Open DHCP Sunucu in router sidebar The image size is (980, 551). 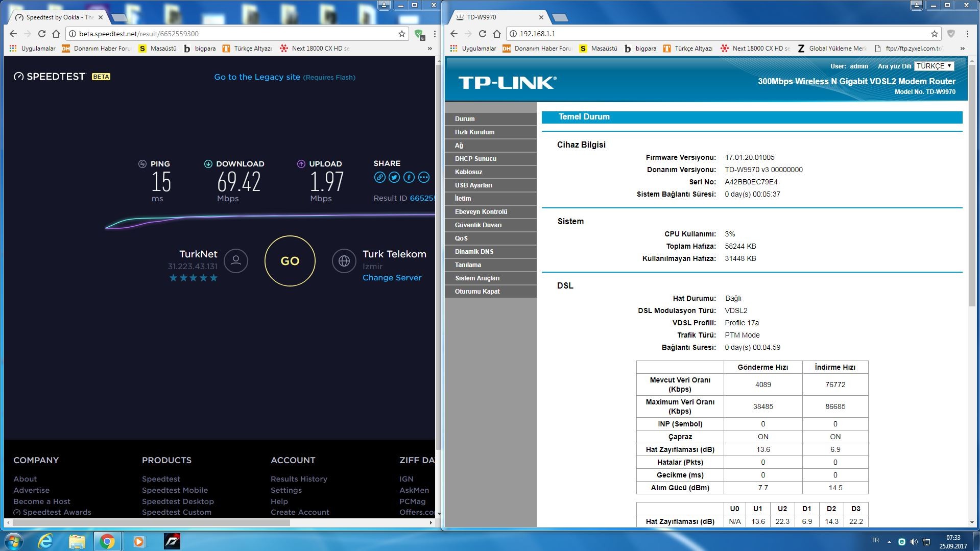(x=490, y=159)
